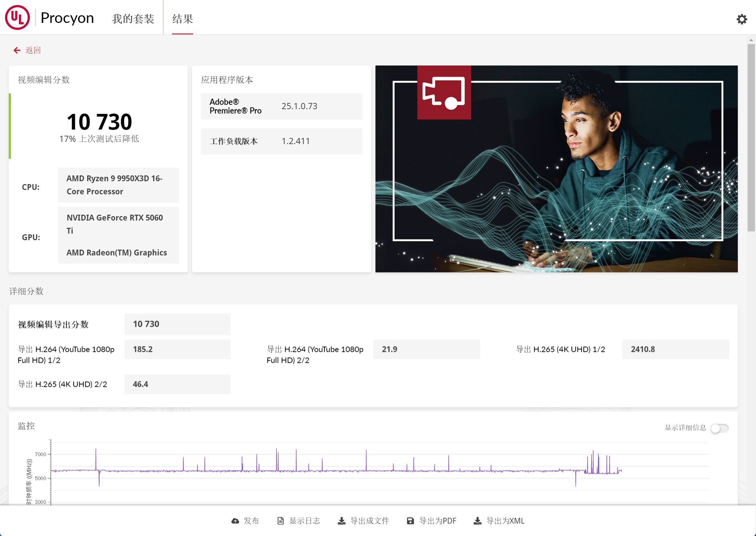Click the 显示日志 button label
Image resolution: width=756 pixels, height=536 pixels.
tap(305, 521)
